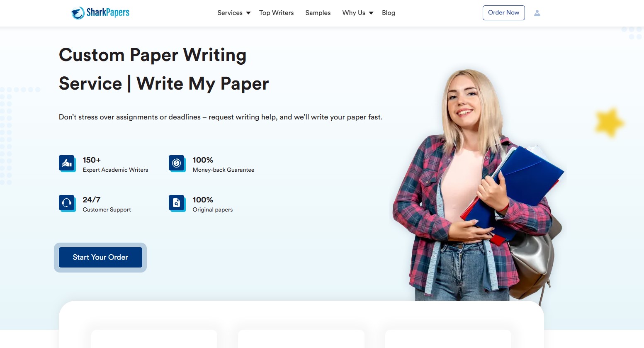The image size is (644, 348).
Task: Click the 'Customer Support' label
Action: click(x=107, y=209)
